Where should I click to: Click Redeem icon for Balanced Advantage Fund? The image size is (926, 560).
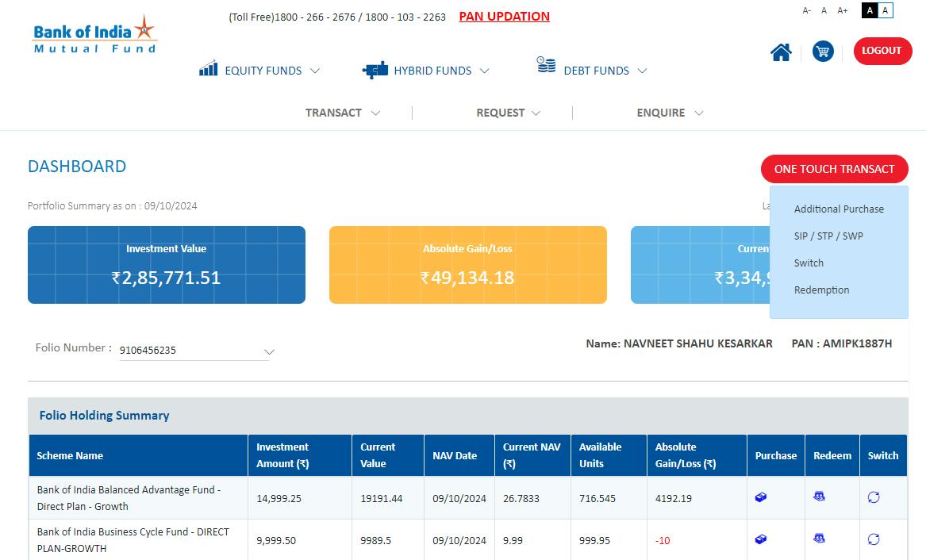pyautogui.click(x=819, y=497)
